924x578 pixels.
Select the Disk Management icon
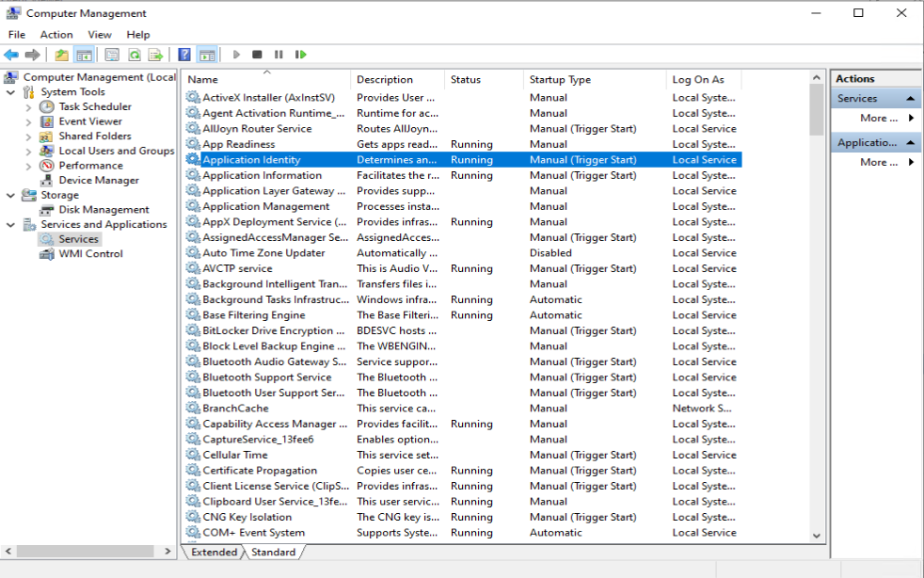pyautogui.click(x=46, y=210)
